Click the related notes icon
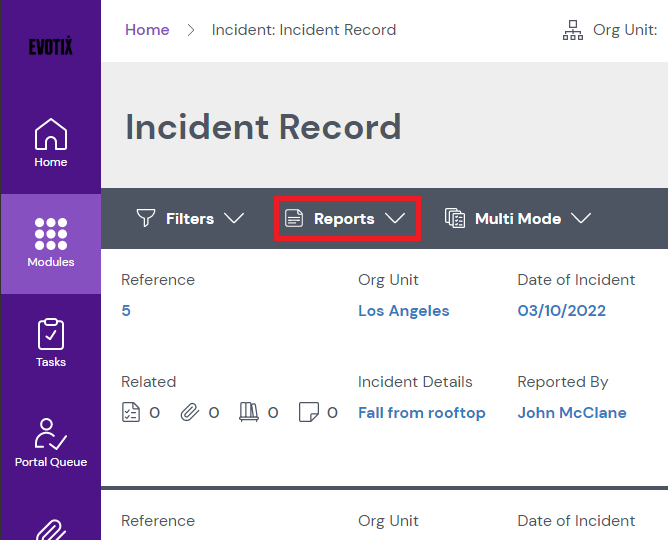Viewport: 668px width, 540px height. 308,412
